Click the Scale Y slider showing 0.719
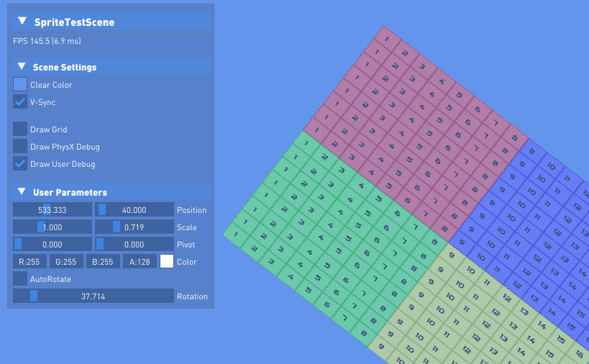This screenshot has width=589, height=364. point(134,227)
